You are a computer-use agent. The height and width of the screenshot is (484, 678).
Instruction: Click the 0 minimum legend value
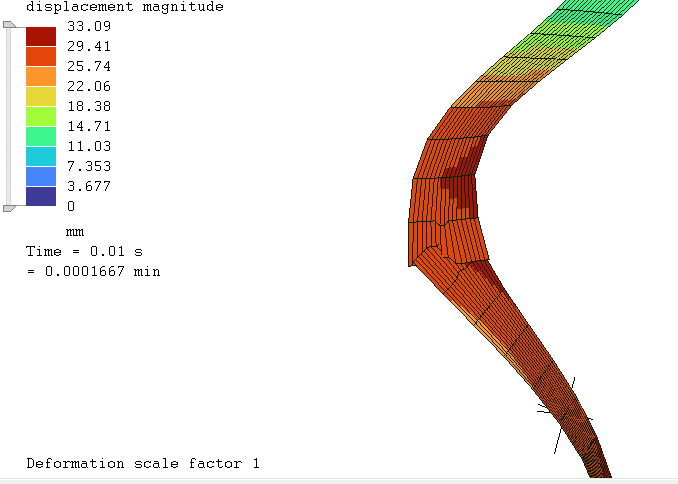[x=70, y=207]
